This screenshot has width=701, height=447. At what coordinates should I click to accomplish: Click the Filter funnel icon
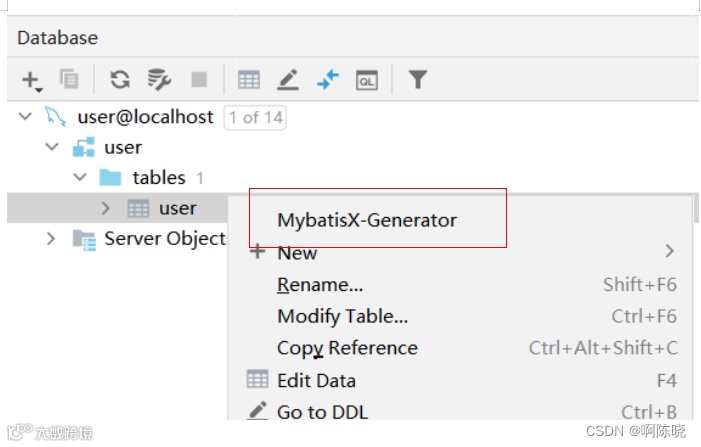[x=418, y=80]
